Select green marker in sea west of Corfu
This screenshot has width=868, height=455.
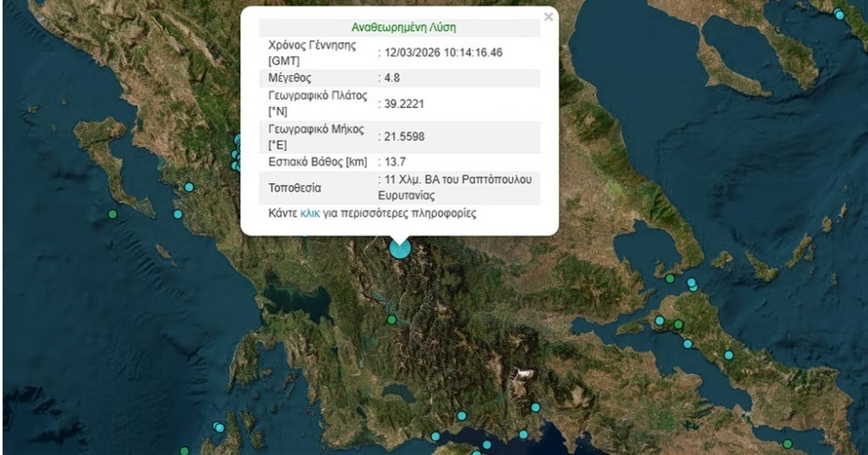(111, 213)
